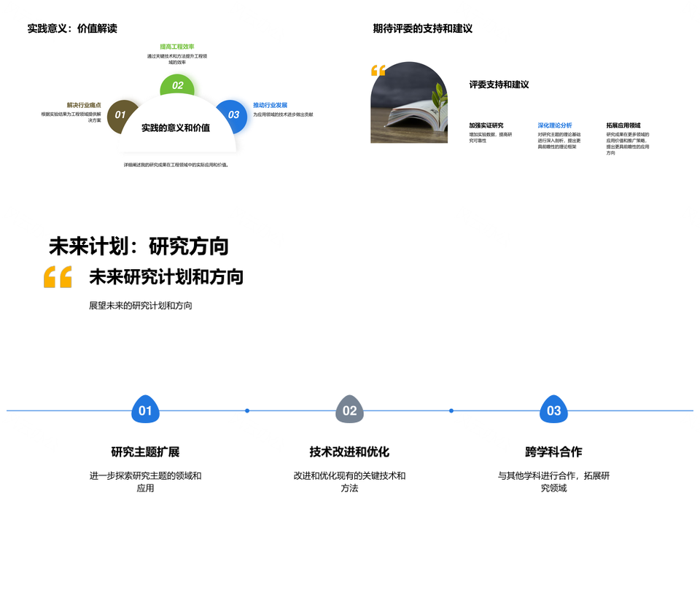Click the 提高工程效率 green heading
The width and height of the screenshot is (700, 595).
coord(177,47)
